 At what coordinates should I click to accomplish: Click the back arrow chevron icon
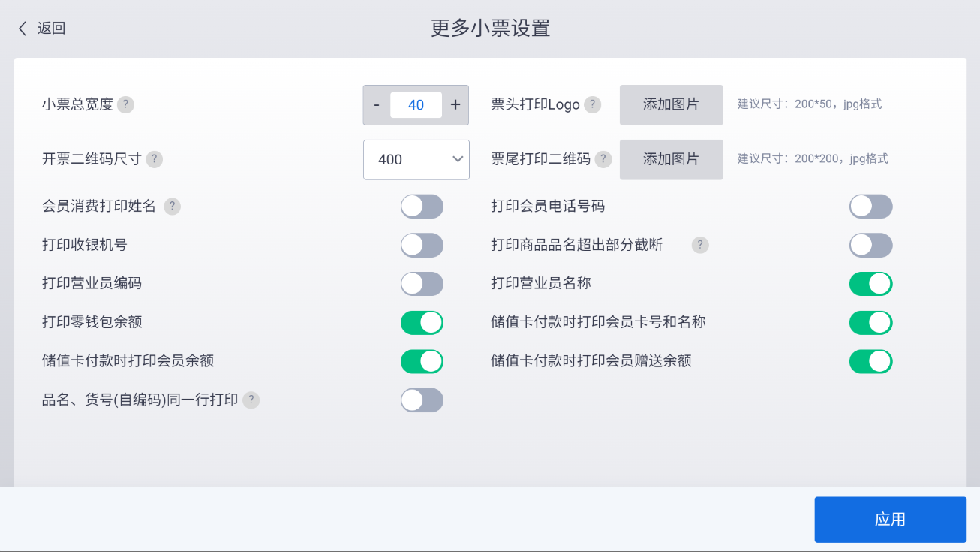tap(23, 29)
